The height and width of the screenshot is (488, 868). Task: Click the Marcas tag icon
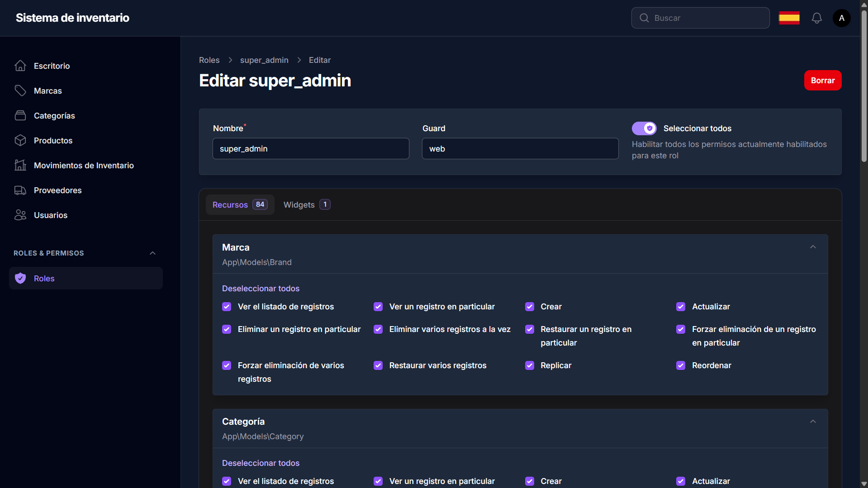tap(20, 90)
